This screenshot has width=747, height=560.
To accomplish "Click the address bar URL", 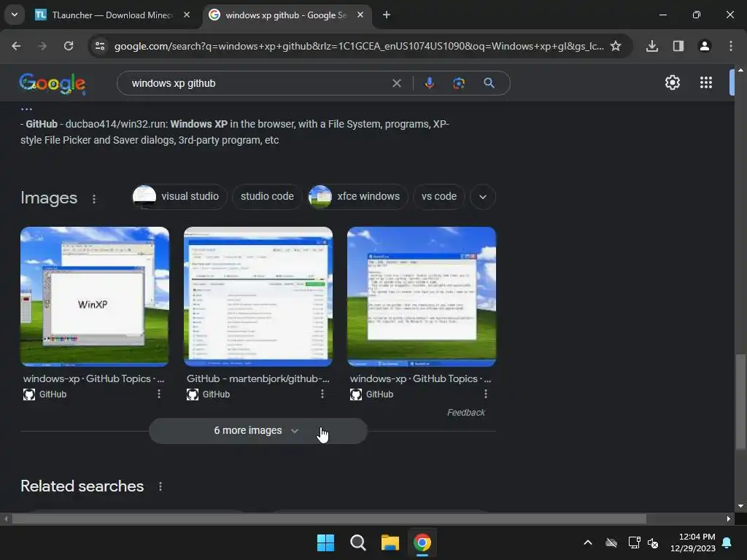I will point(359,46).
